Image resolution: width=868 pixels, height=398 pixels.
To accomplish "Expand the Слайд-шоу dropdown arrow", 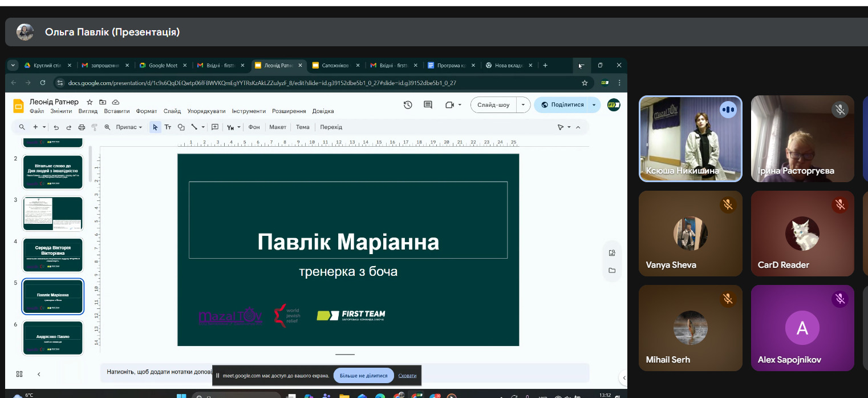I will [x=523, y=105].
